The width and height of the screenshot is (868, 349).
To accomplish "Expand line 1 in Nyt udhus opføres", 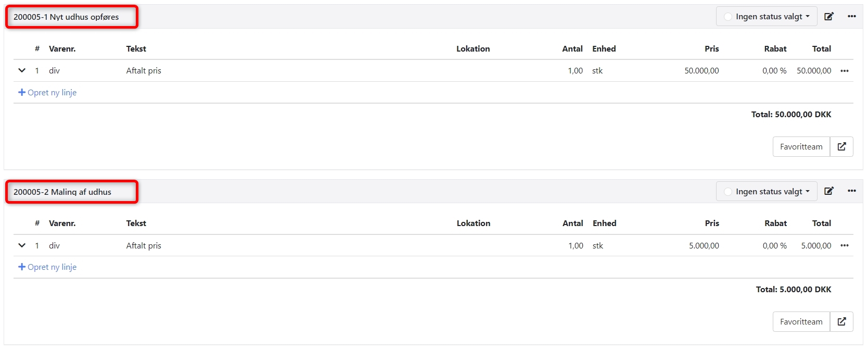I will click(22, 70).
